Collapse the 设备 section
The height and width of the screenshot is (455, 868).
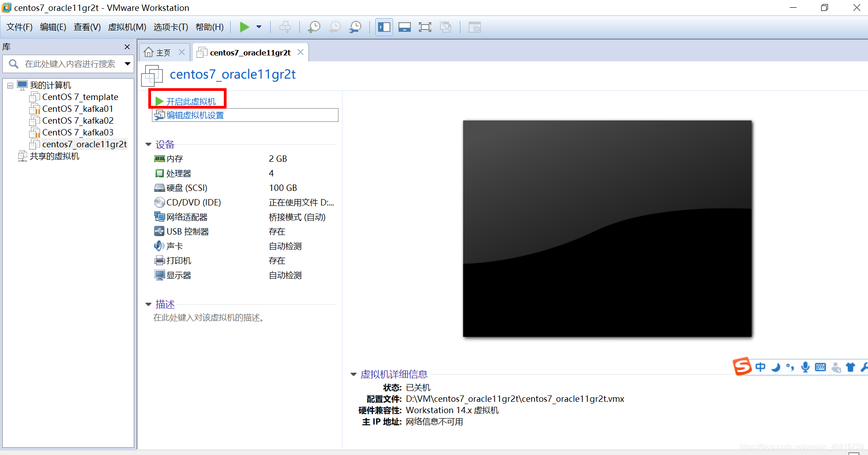148,145
